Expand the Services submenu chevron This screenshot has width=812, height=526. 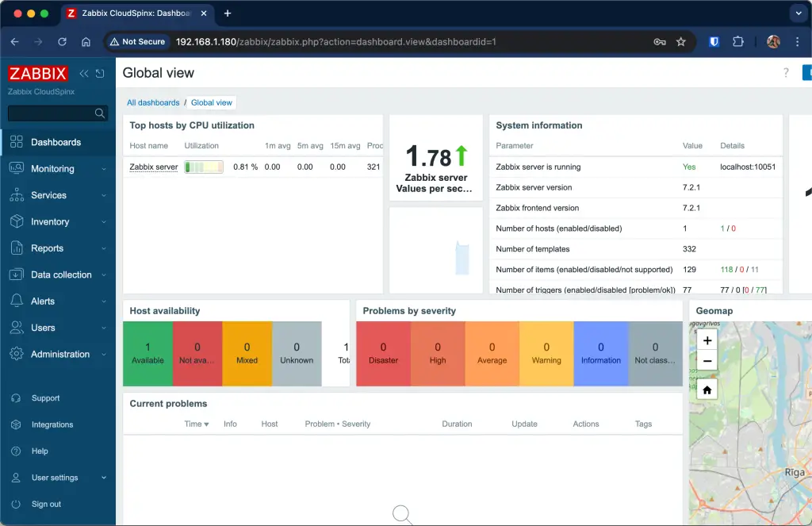tap(105, 195)
